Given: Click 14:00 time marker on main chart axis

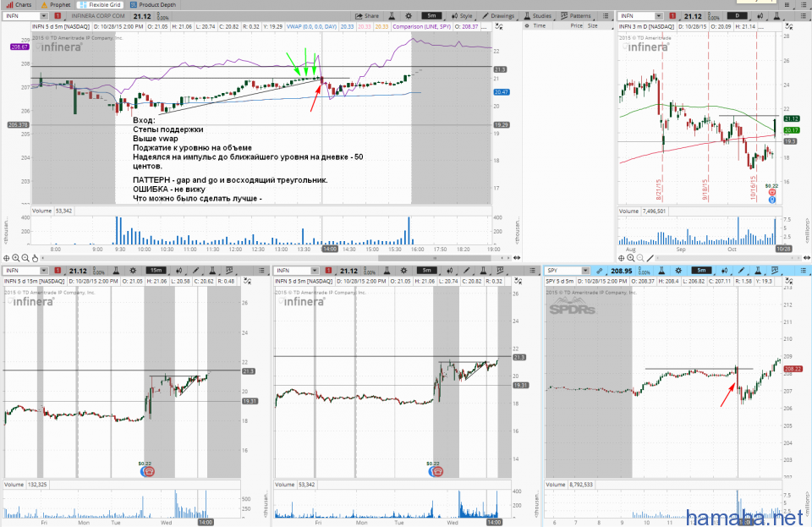Looking at the screenshot, I should [x=330, y=249].
